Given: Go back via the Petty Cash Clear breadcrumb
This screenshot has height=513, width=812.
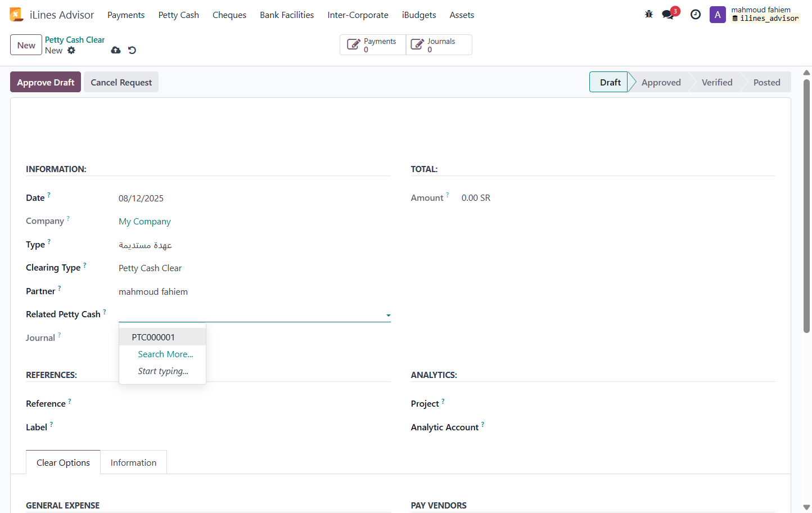Looking at the screenshot, I should 75,40.
